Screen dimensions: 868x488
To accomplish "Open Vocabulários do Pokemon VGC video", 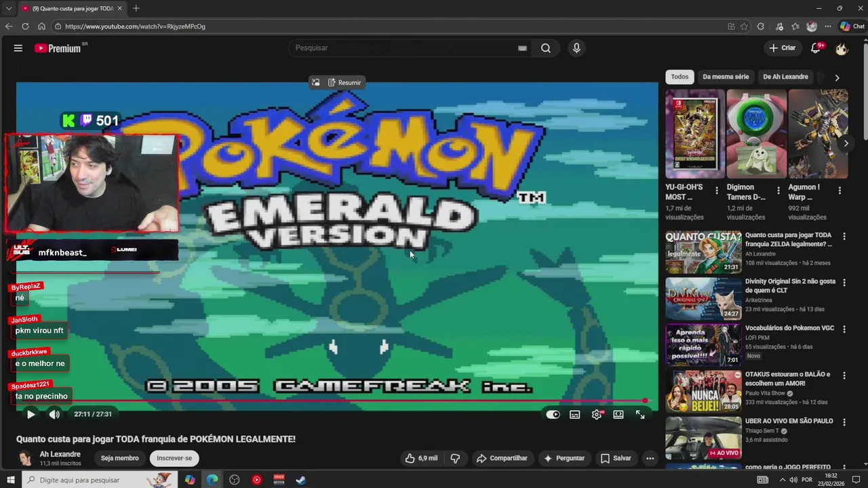I will point(789,328).
